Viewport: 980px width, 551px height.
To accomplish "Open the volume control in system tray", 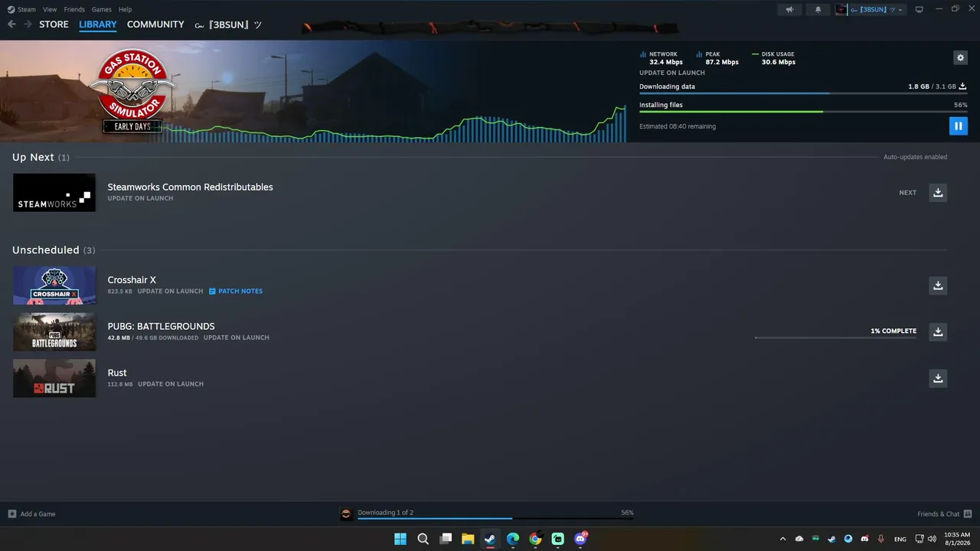I will [932, 539].
